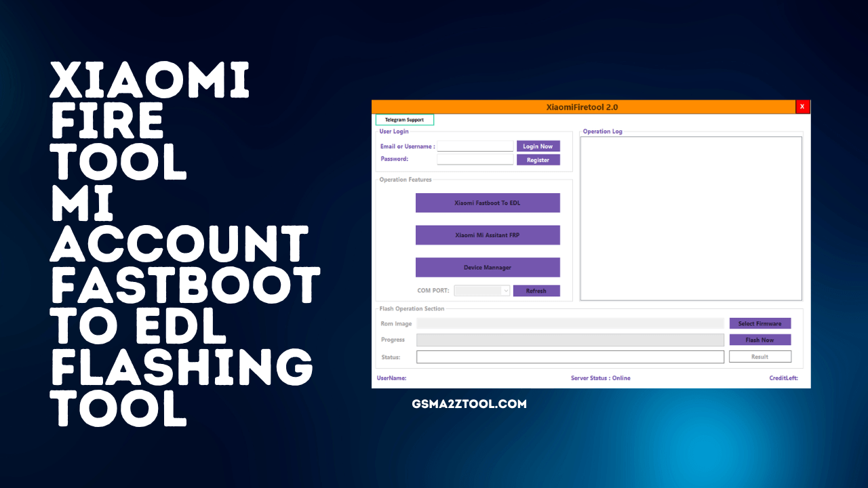Click the Select Firmware button
868x488 pixels.
760,324
